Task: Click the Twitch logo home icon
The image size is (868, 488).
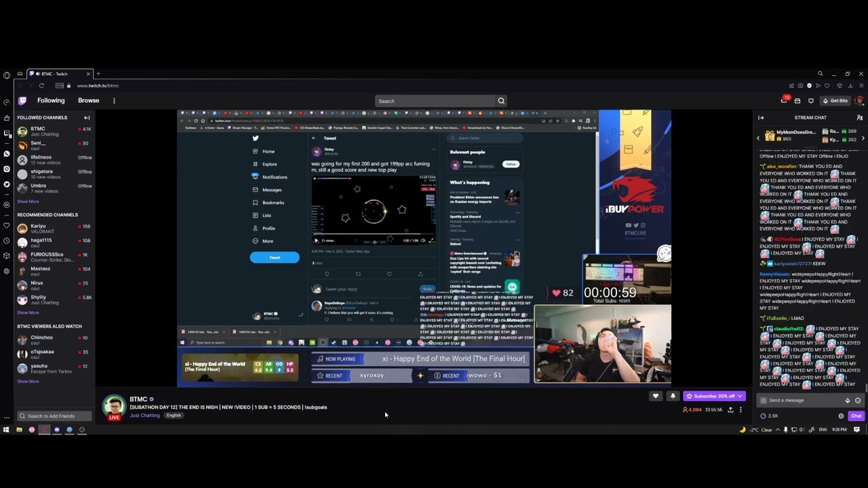Action: click(x=22, y=101)
